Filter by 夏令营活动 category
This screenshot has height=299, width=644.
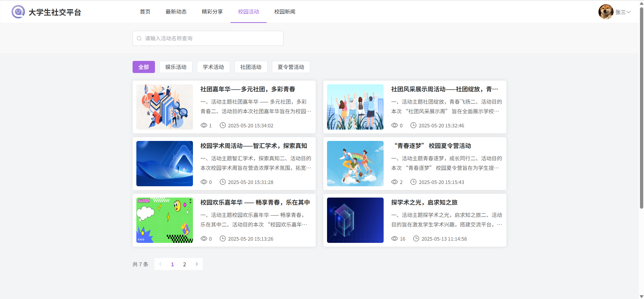point(291,67)
